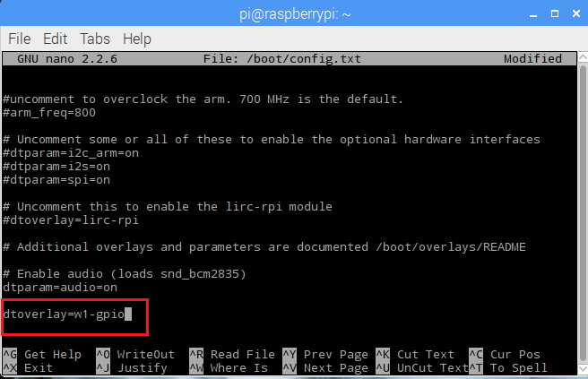Maximize the terminal window
Viewport: 588px width, 379px height.
click(555, 13)
